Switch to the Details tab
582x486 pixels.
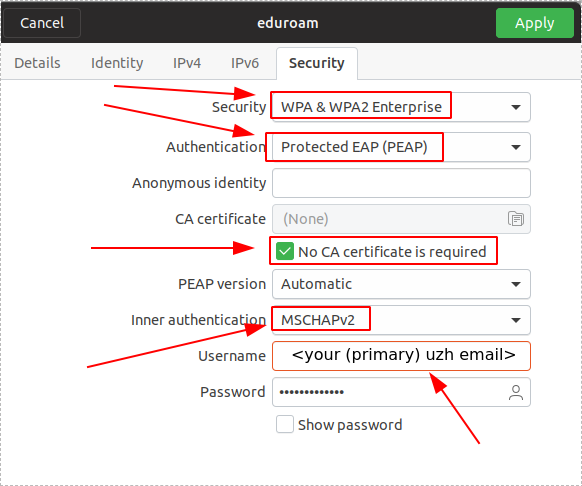[37, 63]
